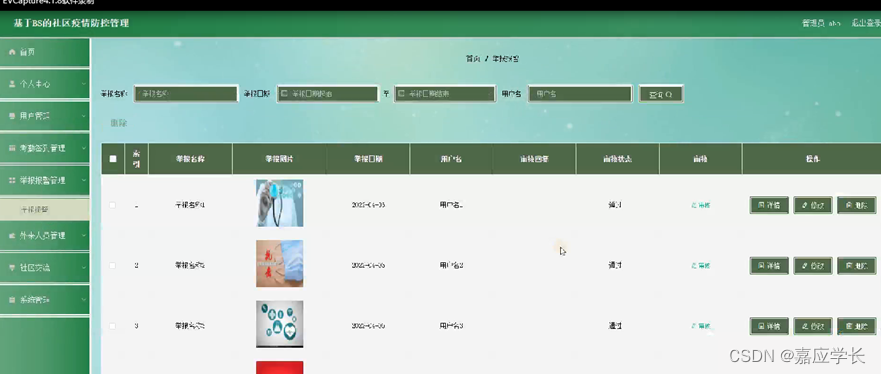Click 修改 button for row 2

(x=812, y=266)
